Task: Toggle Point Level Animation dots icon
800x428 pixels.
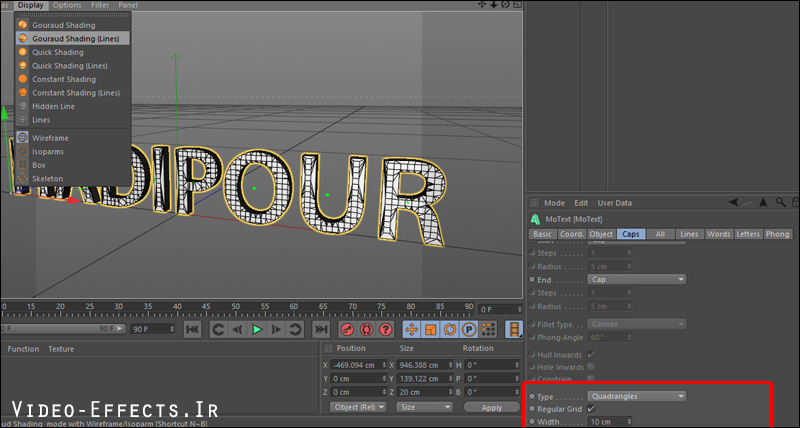Action: tap(488, 330)
